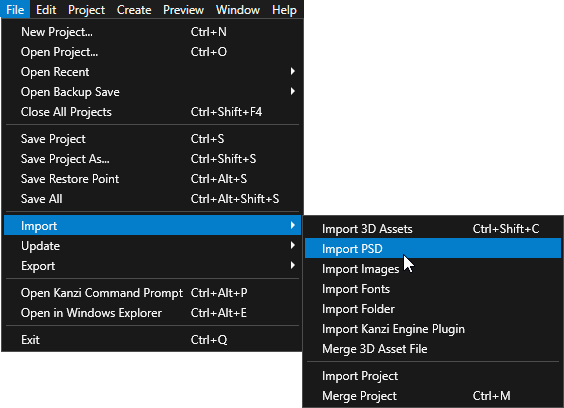Viewport: 564px width, 408px height.
Task: Open the Preview menu
Action: click(x=183, y=10)
